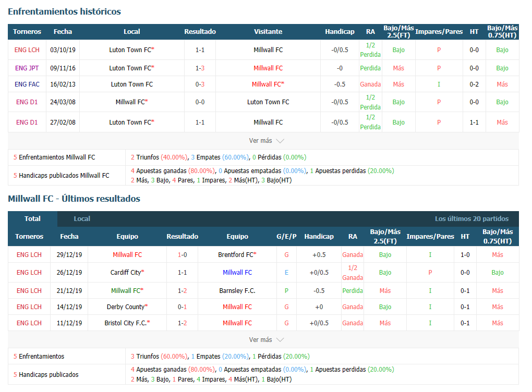Click Millwall FC visitor in the 16/02/13 row
Image resolution: width=532 pixels, height=392 pixels.
click(x=267, y=84)
